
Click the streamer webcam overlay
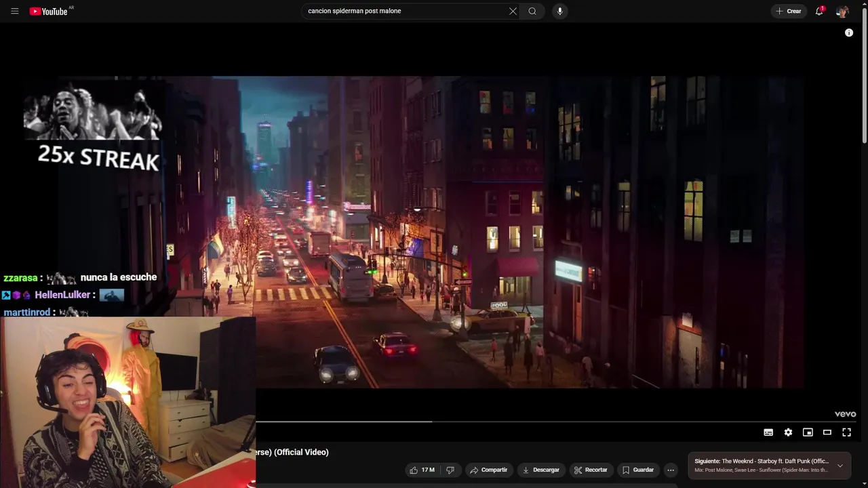[128, 402]
